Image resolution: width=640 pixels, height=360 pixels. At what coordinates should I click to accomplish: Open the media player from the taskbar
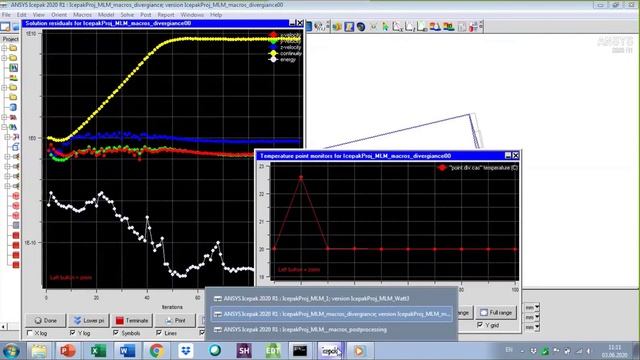[359, 351]
